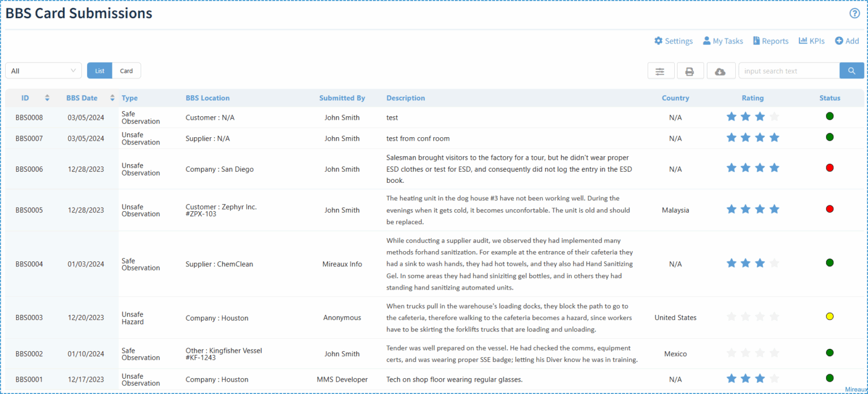The width and height of the screenshot is (868, 394).
Task: Open Settings gear option
Action: coord(673,41)
